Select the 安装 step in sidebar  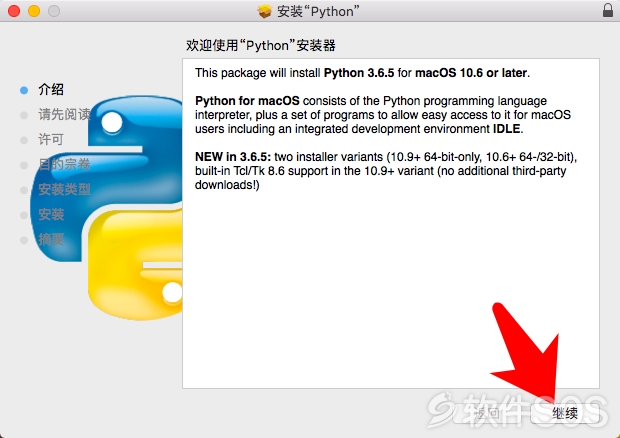click(x=51, y=214)
